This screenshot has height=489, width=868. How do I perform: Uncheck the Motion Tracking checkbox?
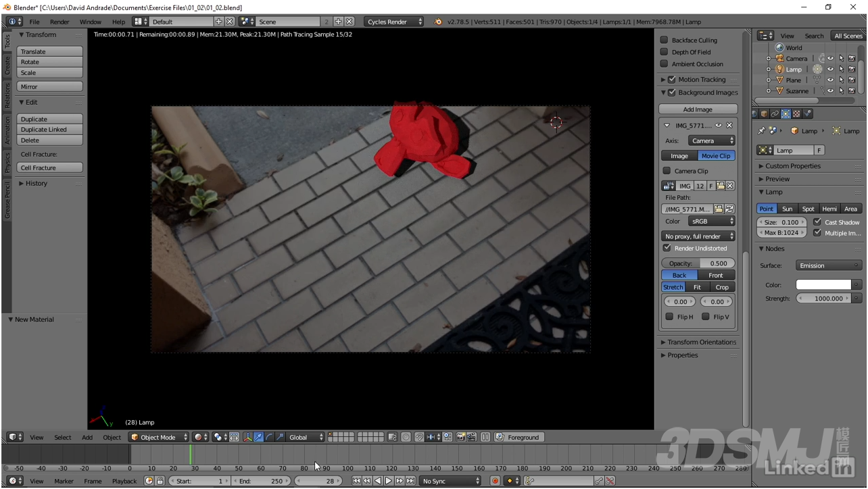point(672,80)
